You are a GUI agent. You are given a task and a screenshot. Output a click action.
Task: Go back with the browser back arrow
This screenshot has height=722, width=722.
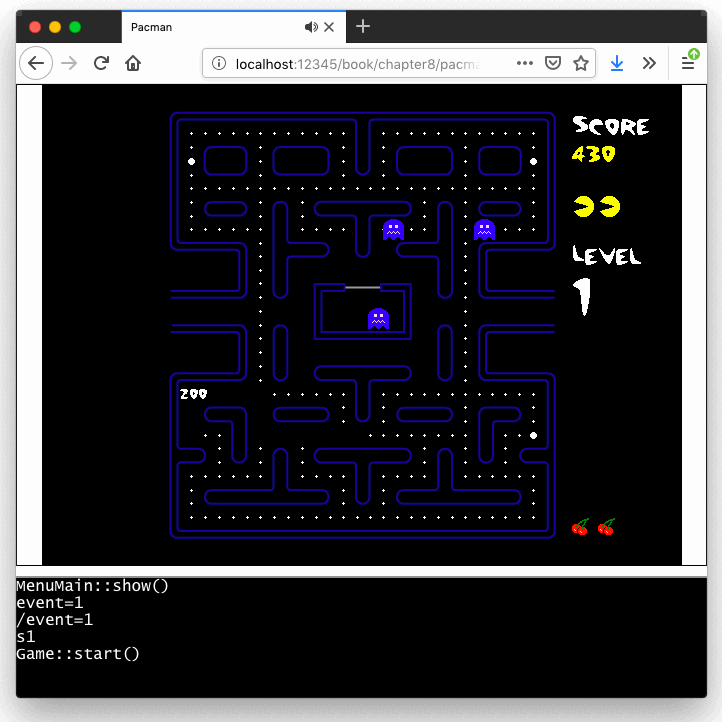pyautogui.click(x=36, y=63)
